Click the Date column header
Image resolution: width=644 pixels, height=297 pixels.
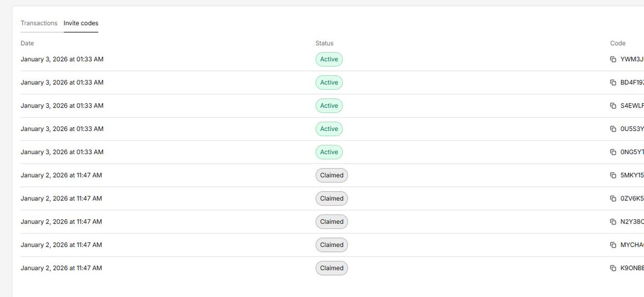(27, 43)
